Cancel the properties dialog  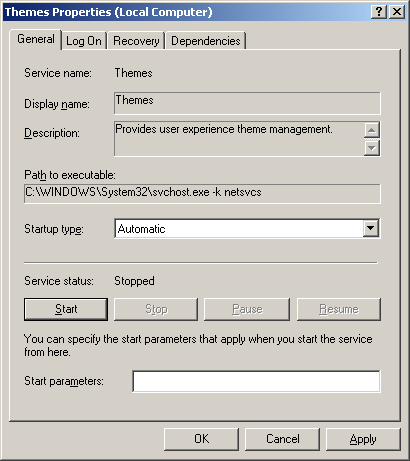[283, 439]
